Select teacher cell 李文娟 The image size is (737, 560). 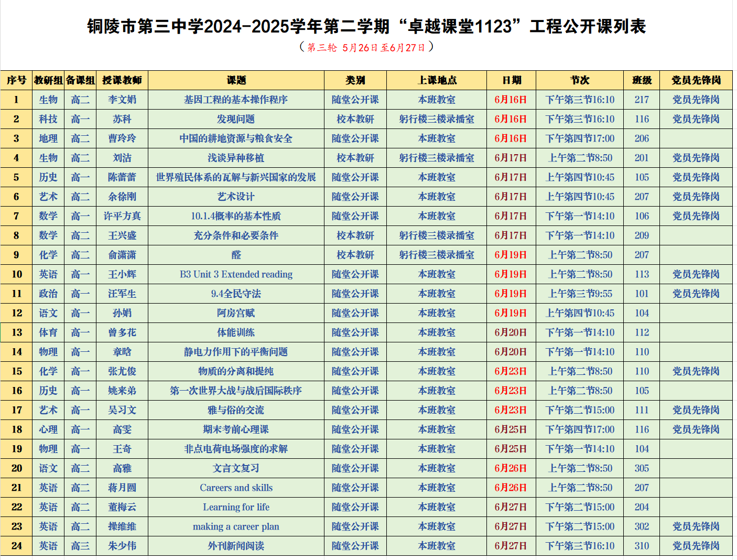pyautogui.click(x=122, y=100)
